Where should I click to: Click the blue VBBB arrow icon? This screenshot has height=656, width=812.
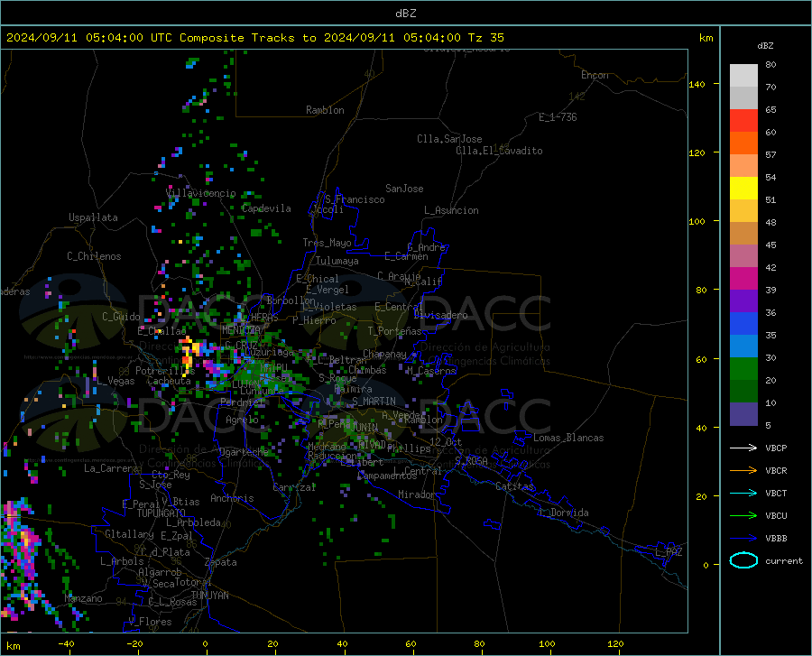point(743,538)
